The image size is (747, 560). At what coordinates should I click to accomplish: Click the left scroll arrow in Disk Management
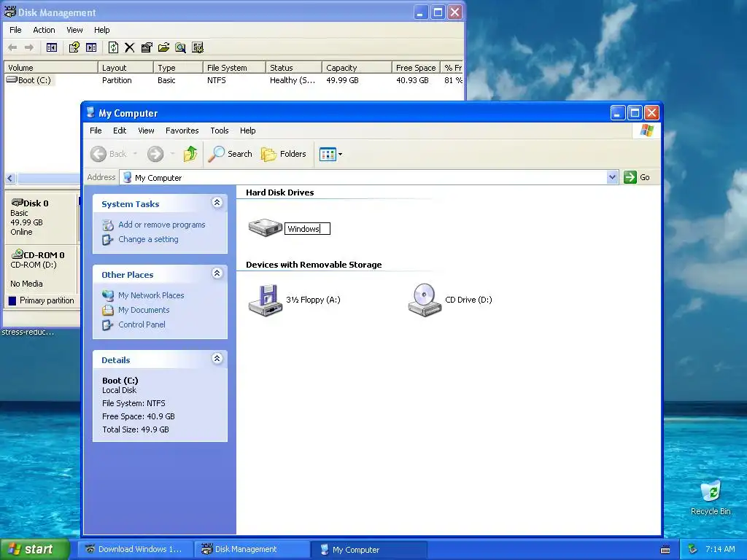coord(10,179)
